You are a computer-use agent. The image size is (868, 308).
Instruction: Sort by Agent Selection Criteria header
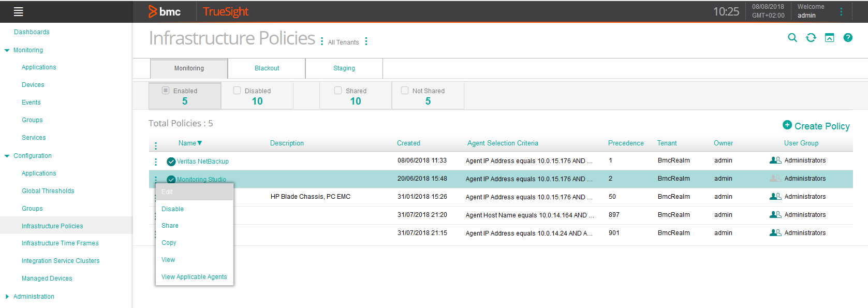(503, 143)
